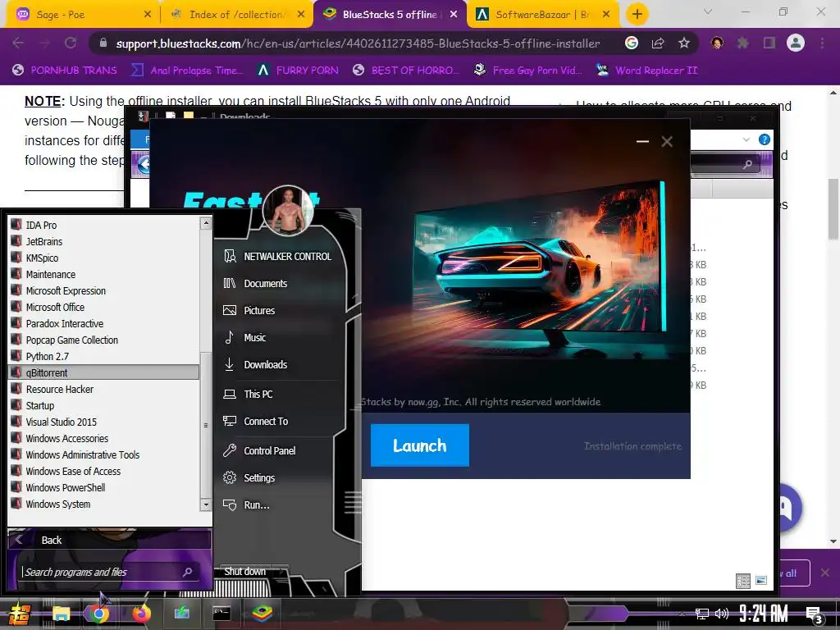Open the Popcap Game Collection folder
The image size is (840, 630).
pos(103,340)
